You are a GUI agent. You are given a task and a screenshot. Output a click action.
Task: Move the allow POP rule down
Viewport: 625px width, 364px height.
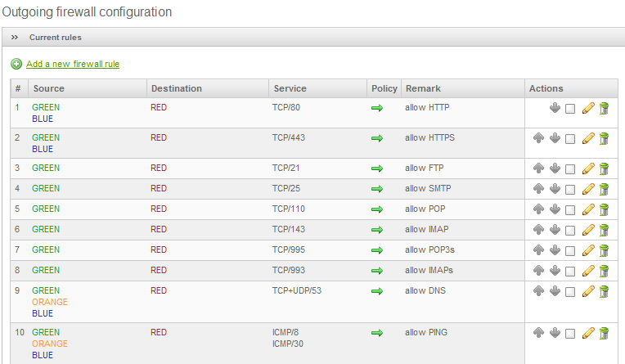click(555, 209)
